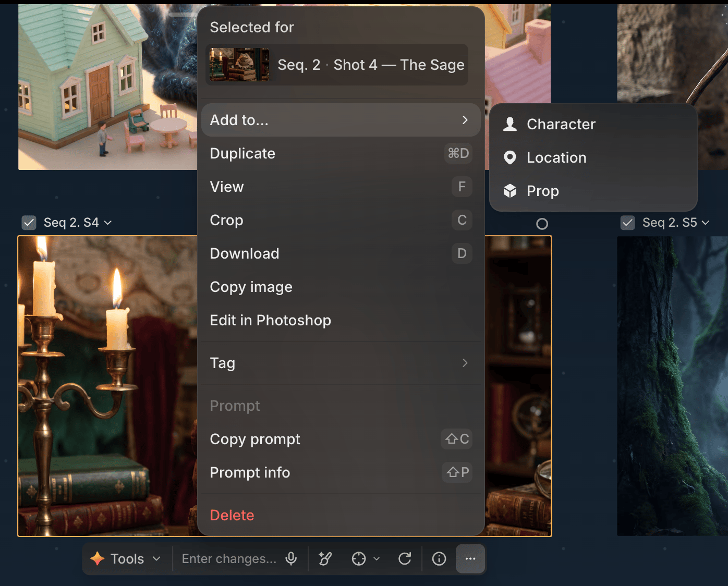This screenshot has height=586, width=728.
Task: Select Download in the context menu
Action: (341, 253)
